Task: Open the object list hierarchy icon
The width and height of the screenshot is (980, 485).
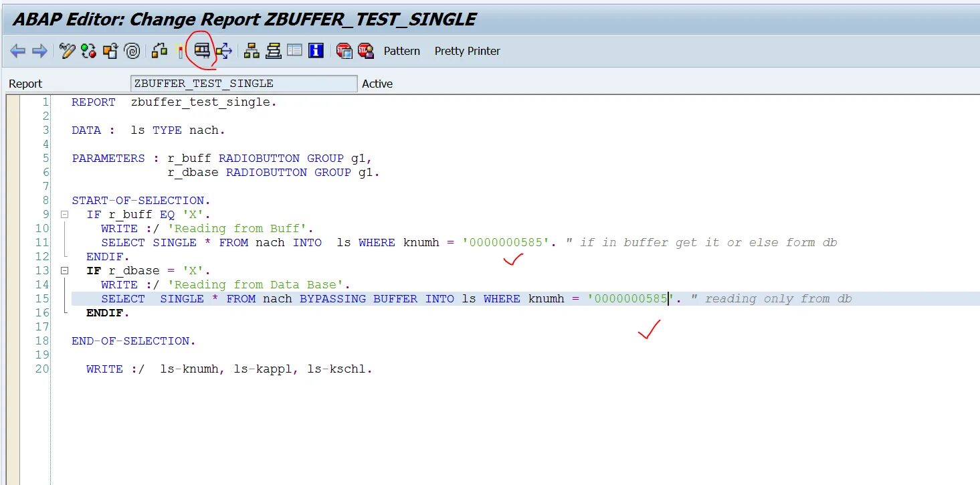Action: pos(251,51)
